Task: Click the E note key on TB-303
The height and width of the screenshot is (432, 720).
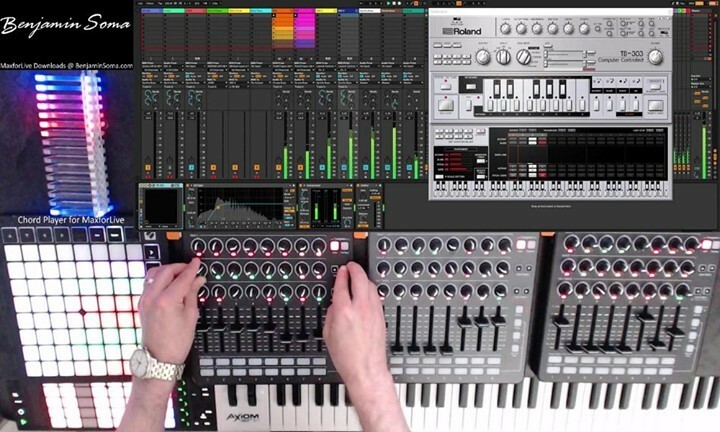Action: [517, 105]
